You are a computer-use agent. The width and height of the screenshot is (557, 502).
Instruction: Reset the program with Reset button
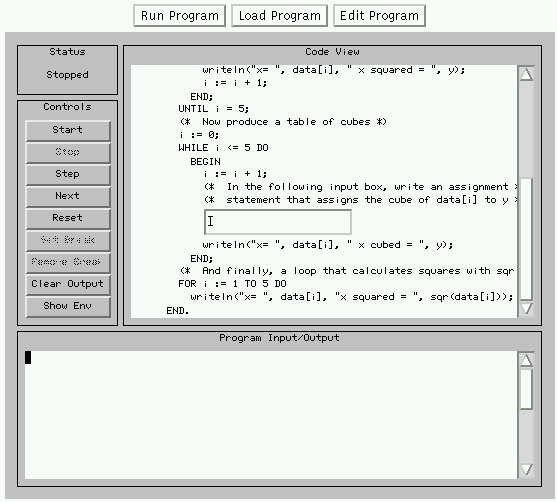(x=68, y=218)
